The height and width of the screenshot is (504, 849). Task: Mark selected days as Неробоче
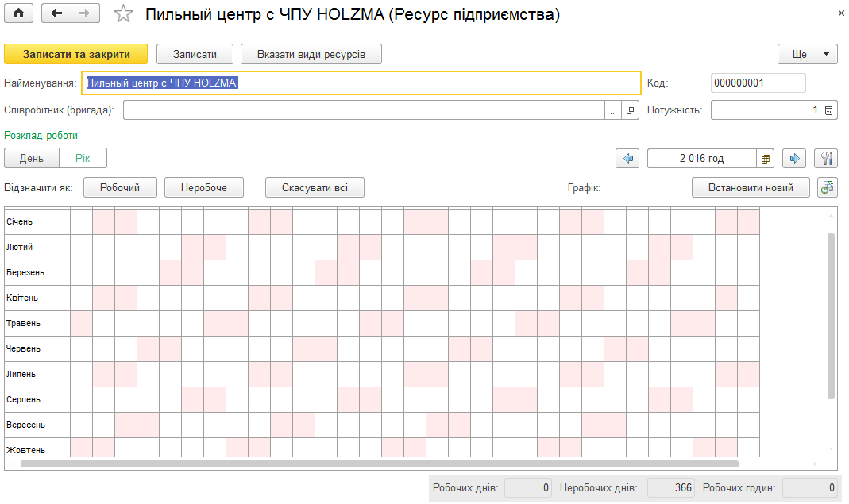pos(204,187)
